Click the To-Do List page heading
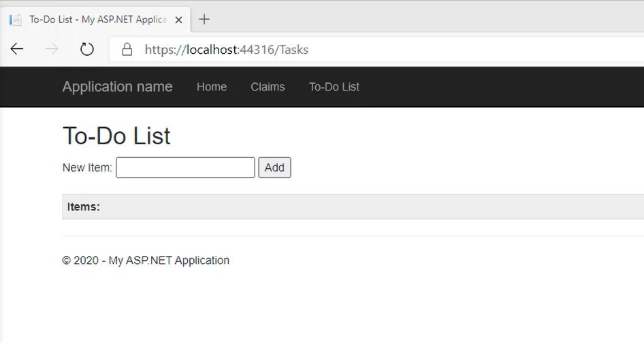 (x=116, y=136)
